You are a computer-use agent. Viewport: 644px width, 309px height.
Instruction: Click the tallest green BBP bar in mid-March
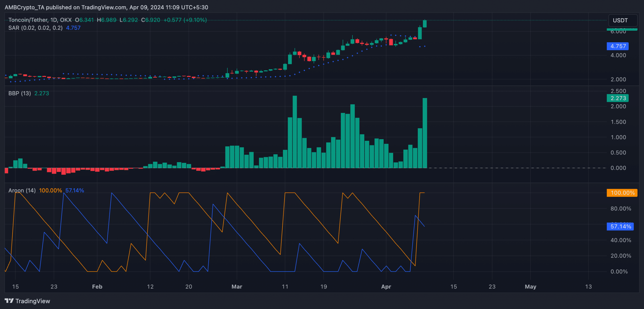pos(295,132)
